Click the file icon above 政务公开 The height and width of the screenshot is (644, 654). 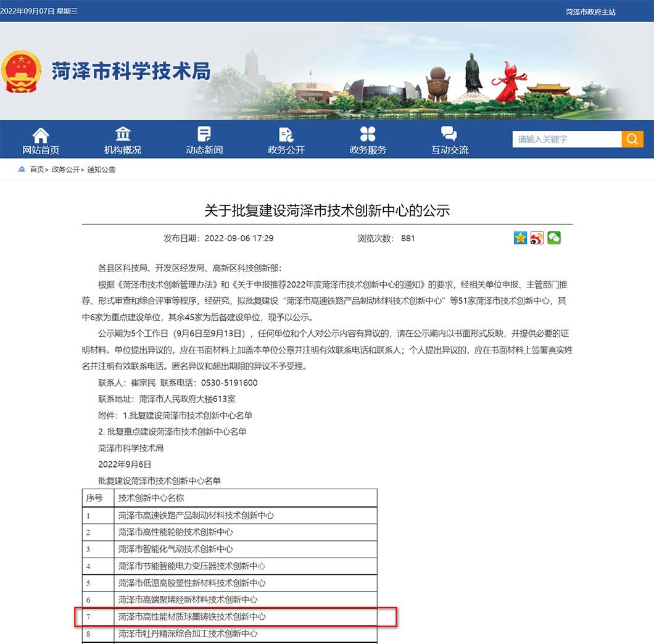click(286, 134)
